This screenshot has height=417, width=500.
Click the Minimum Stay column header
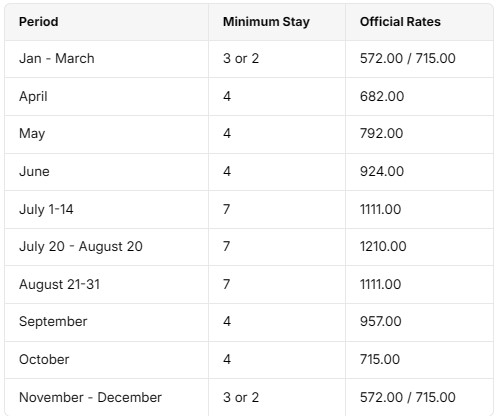[266, 22]
